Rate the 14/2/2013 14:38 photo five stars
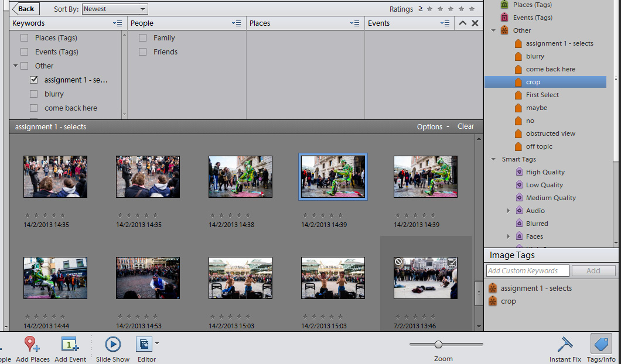621x364 pixels. (x=248, y=215)
